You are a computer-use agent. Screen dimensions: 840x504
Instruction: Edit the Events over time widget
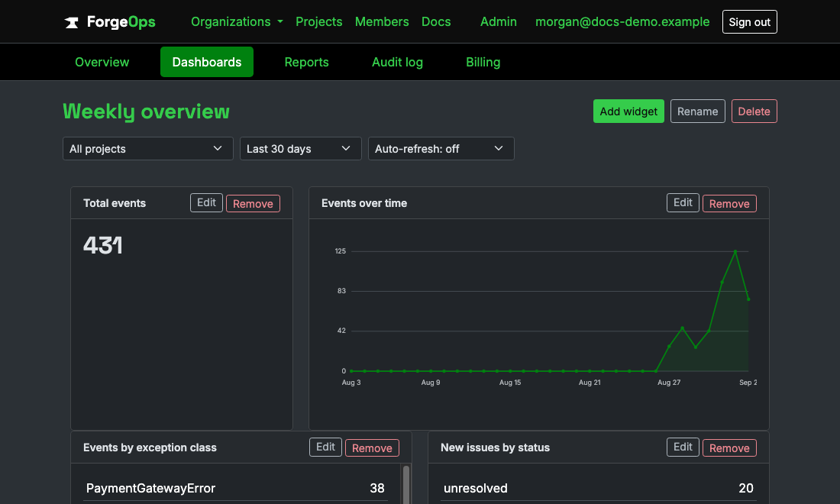pos(683,203)
